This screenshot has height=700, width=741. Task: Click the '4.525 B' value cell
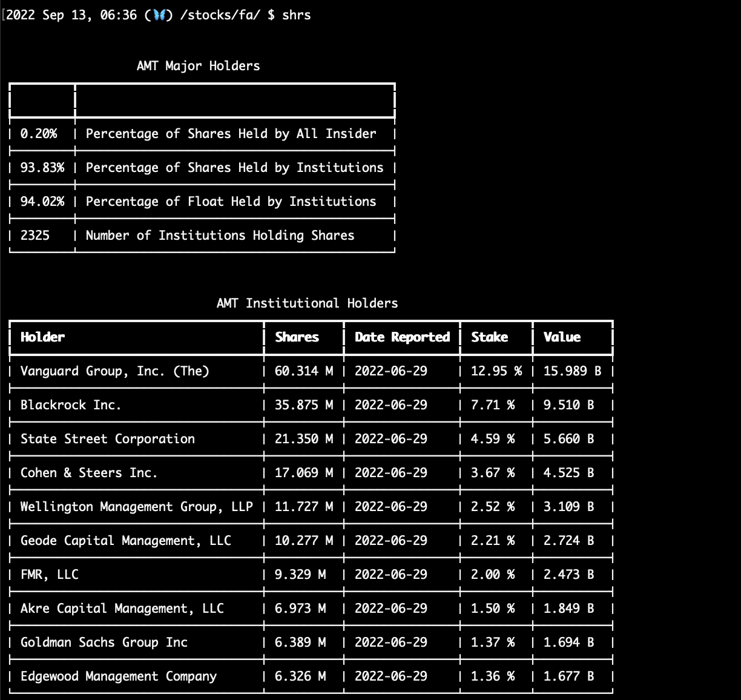pyautogui.click(x=569, y=473)
